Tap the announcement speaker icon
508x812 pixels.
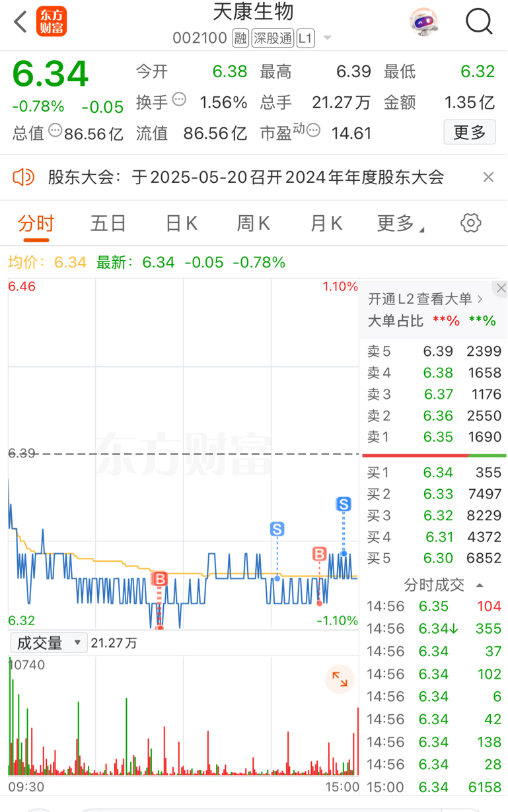coord(23,177)
